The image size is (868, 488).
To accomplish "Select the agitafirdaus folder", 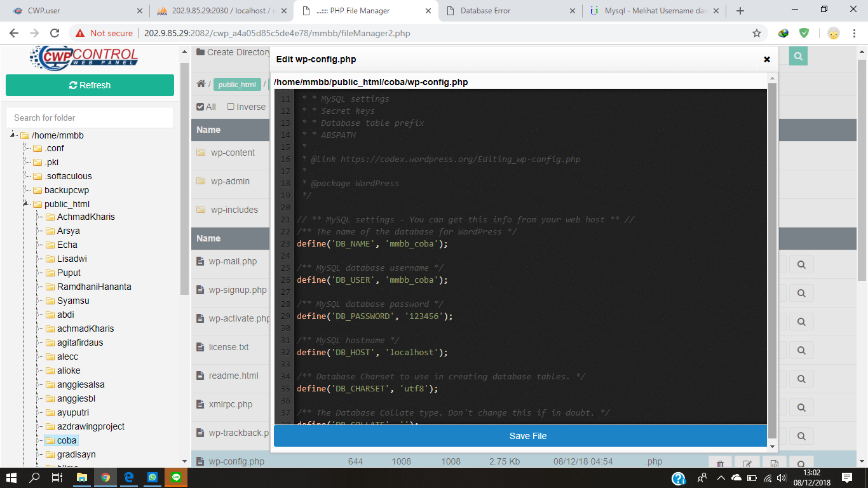I will tap(80, 342).
